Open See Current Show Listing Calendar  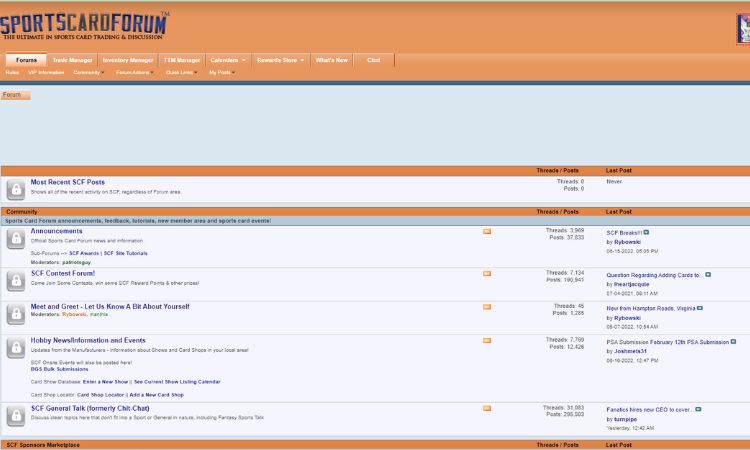(x=177, y=382)
